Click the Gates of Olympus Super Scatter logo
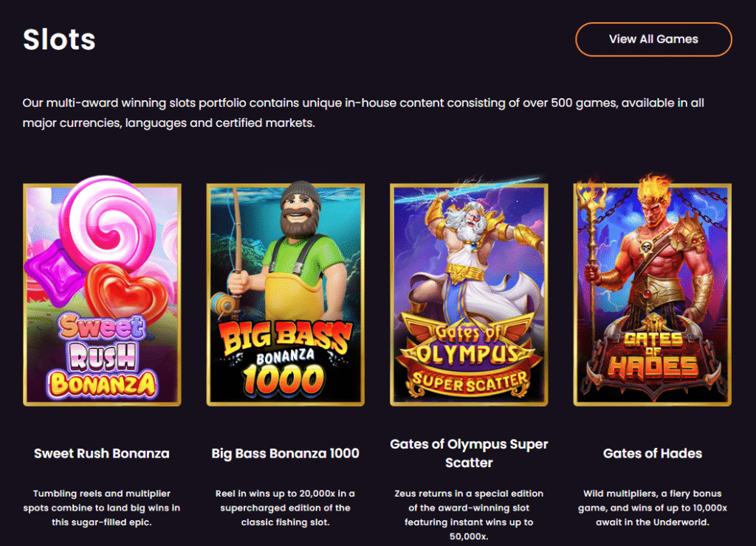Image resolution: width=756 pixels, height=546 pixels. (x=469, y=358)
